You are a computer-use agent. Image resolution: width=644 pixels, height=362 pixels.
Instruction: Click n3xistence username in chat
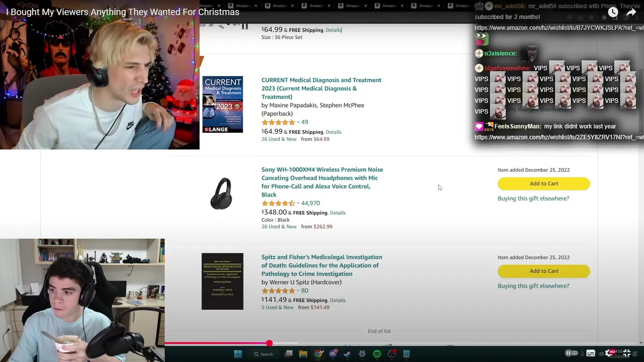tap(501, 53)
